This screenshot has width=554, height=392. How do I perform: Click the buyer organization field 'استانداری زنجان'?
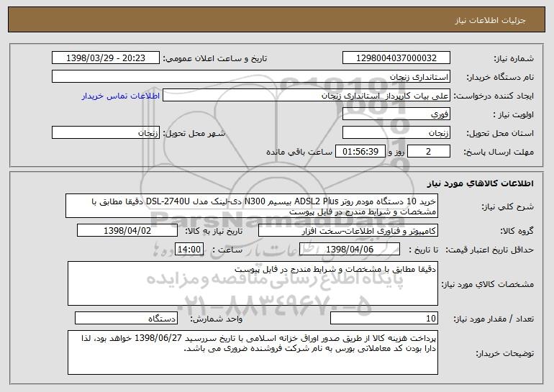coord(251,77)
